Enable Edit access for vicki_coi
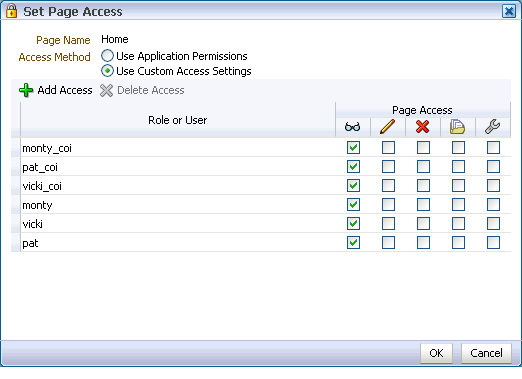The width and height of the screenshot is (522, 379). coord(388,186)
